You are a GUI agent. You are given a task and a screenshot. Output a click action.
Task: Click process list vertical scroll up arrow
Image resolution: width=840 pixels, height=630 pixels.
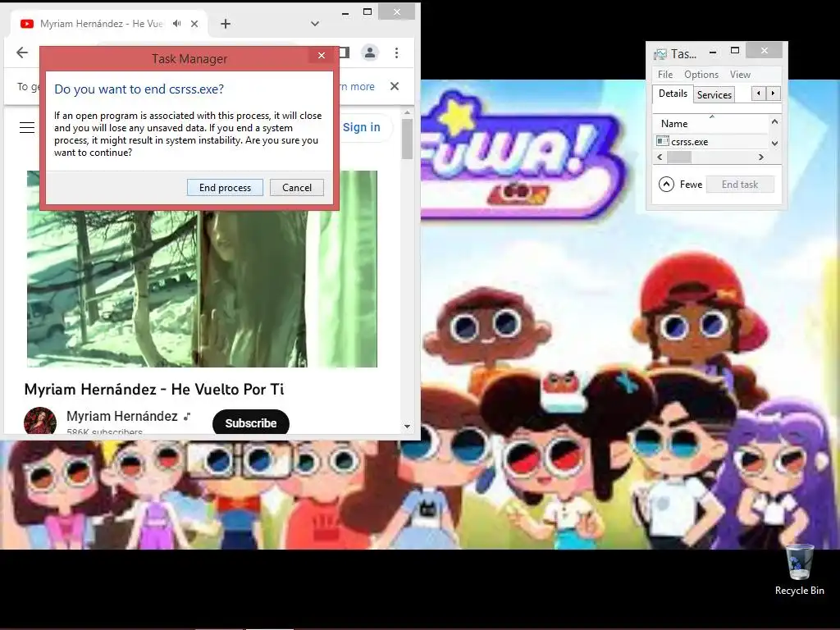(774, 121)
